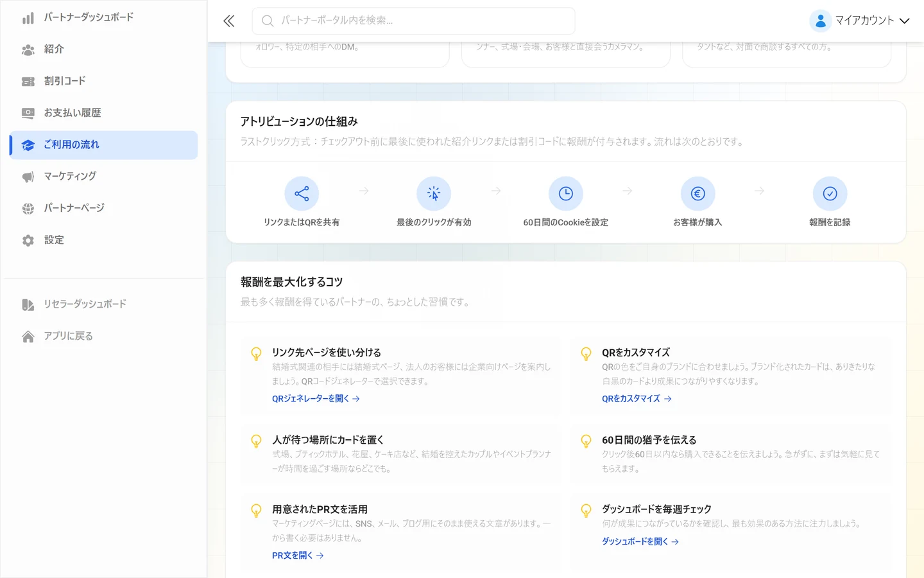Open the マイアカウント dropdown menu
The image size is (924, 578).
coord(860,21)
